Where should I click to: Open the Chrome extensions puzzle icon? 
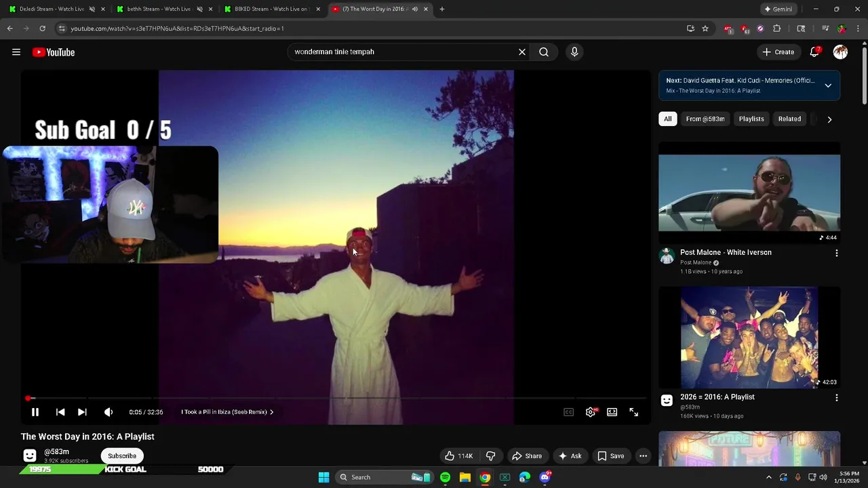(777, 28)
